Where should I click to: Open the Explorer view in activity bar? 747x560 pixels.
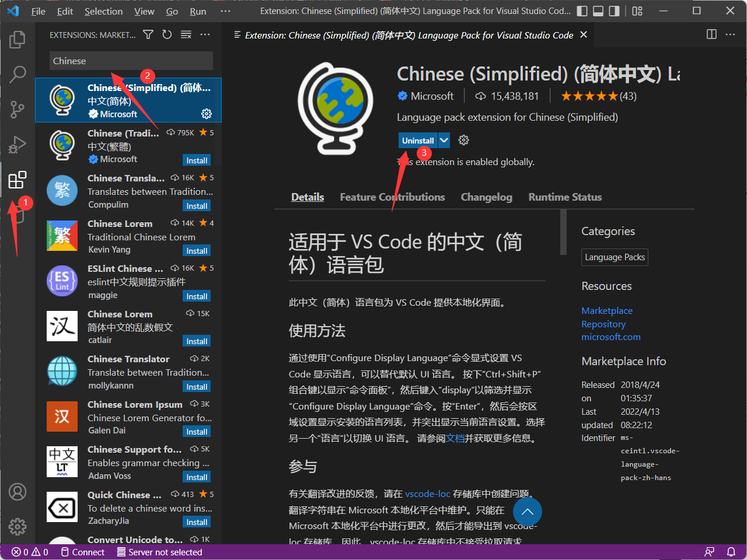pos(18,39)
